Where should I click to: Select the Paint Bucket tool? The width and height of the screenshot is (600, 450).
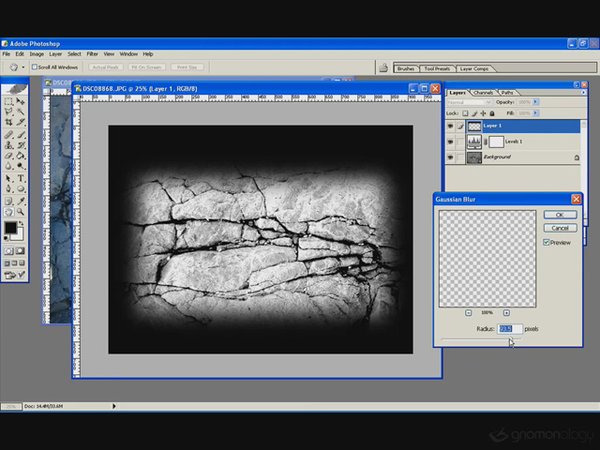coord(21,156)
